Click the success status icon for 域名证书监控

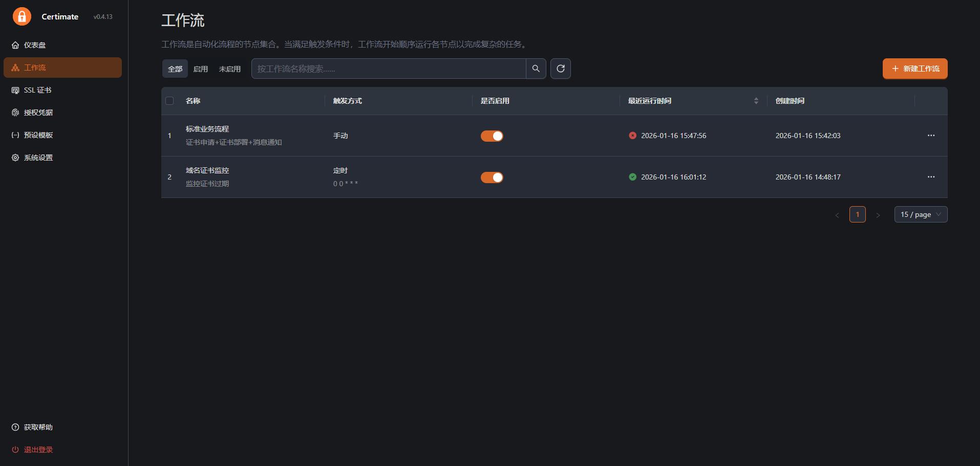[x=633, y=177]
